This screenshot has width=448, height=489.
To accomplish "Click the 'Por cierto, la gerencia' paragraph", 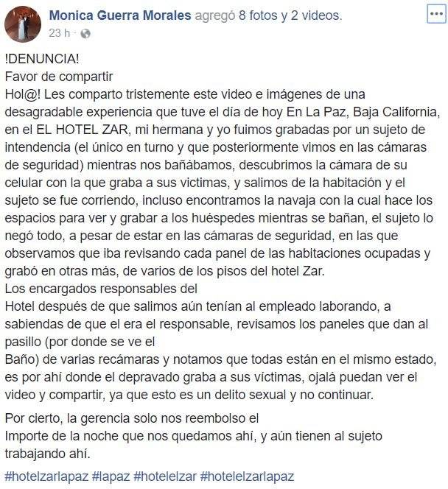I will [194, 436].
